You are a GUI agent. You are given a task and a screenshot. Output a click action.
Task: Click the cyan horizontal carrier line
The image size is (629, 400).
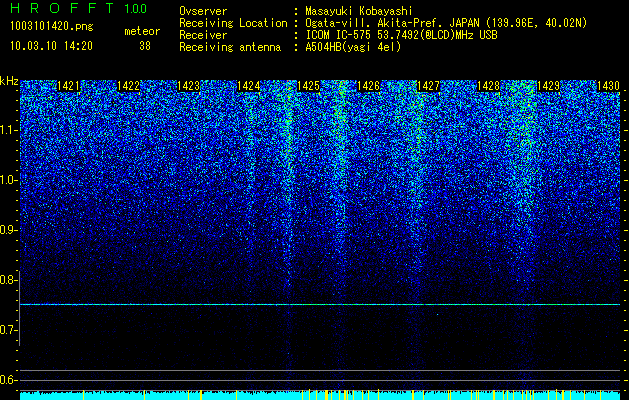pyautogui.click(x=320, y=305)
